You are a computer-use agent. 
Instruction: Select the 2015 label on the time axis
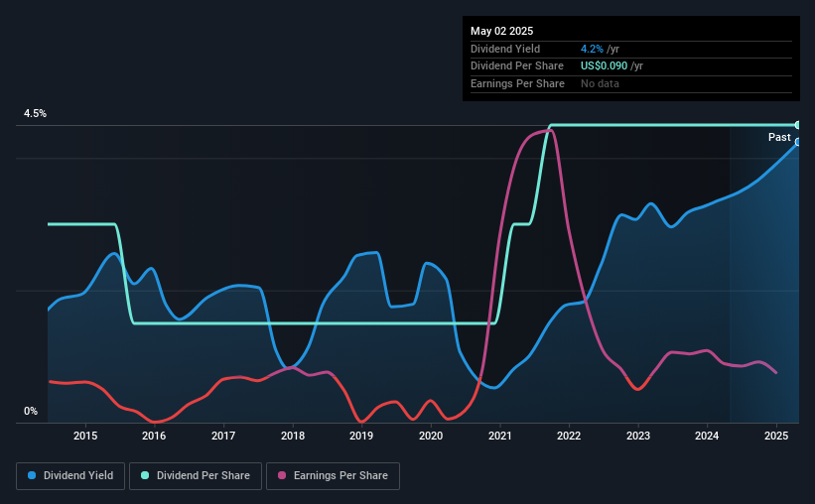[85, 436]
